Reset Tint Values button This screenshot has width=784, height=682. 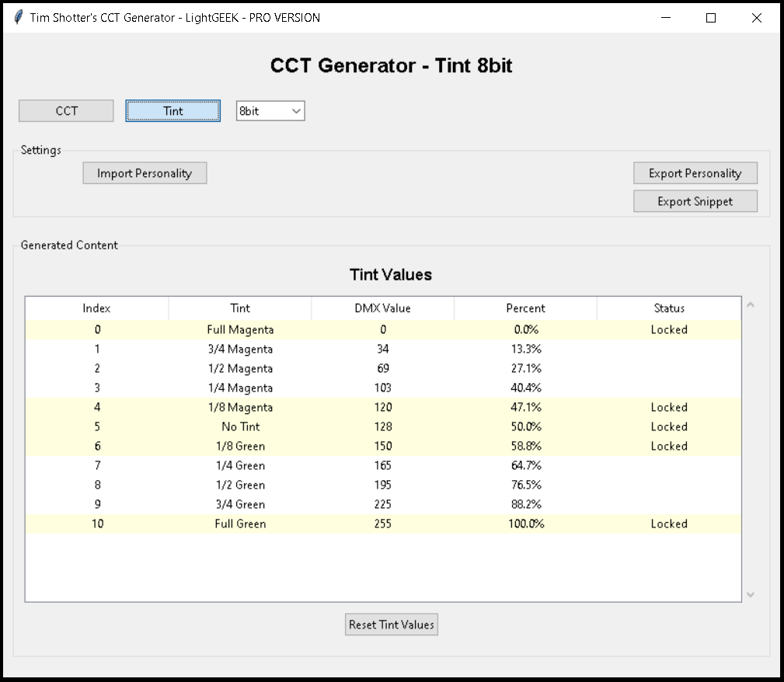coord(392,625)
